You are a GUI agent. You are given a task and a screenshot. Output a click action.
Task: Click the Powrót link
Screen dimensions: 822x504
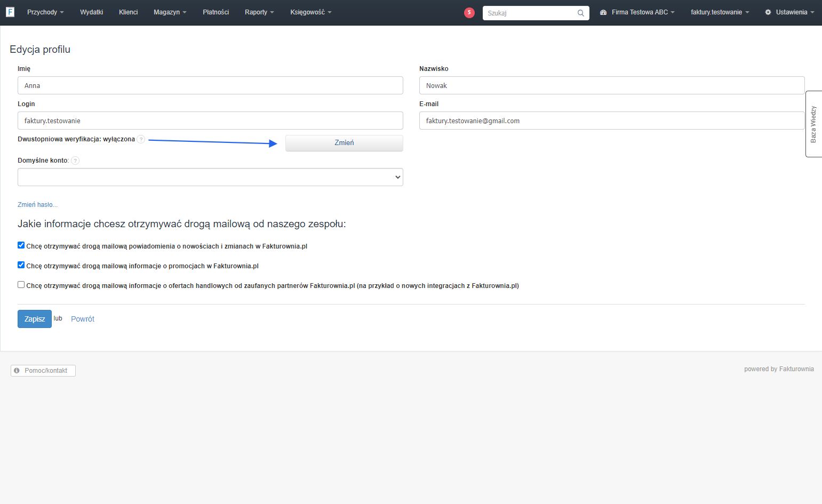tap(83, 319)
